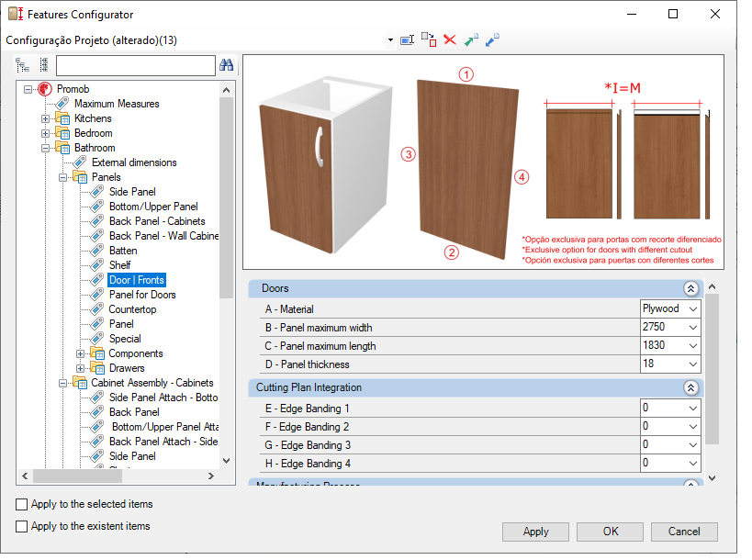The width and height of the screenshot is (752, 560).
Task: Click the Promob root globe icon
Action: coord(45,89)
